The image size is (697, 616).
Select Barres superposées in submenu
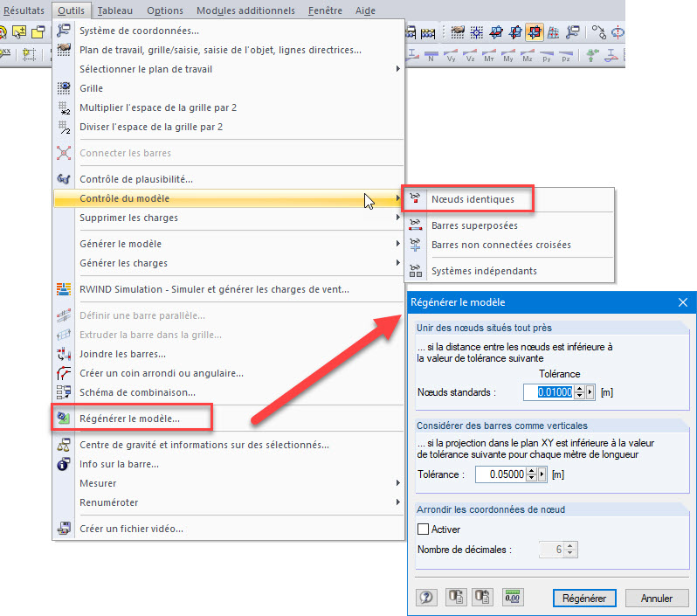[x=510, y=225]
